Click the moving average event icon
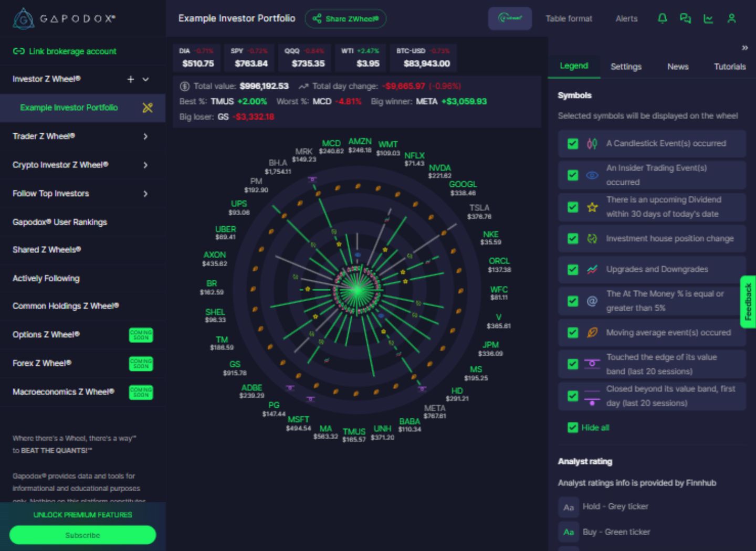The height and width of the screenshot is (551, 756). click(x=592, y=333)
